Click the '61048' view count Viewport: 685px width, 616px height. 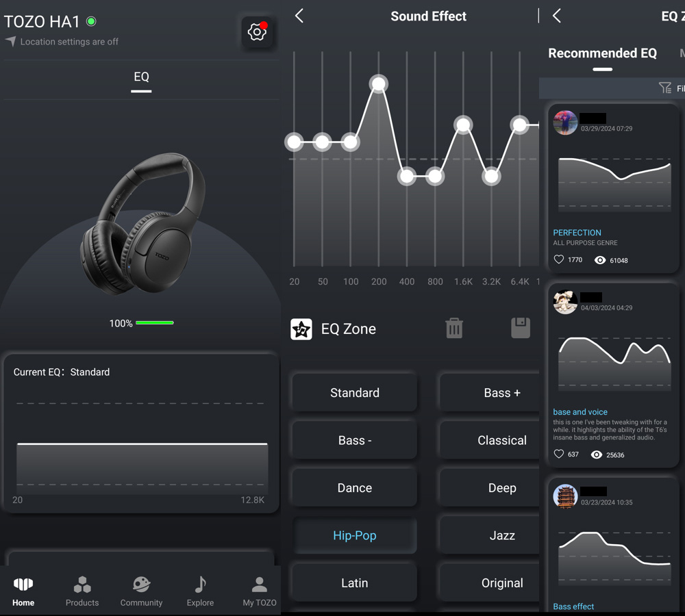point(619,261)
